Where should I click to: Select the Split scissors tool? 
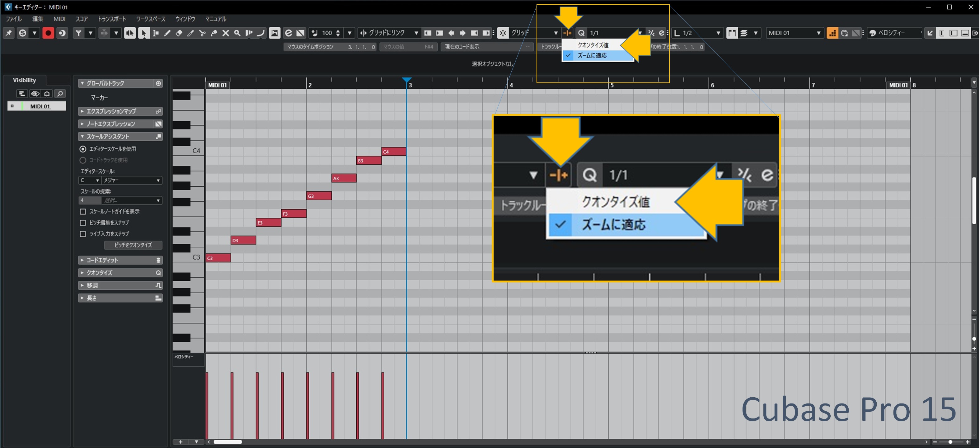click(202, 33)
